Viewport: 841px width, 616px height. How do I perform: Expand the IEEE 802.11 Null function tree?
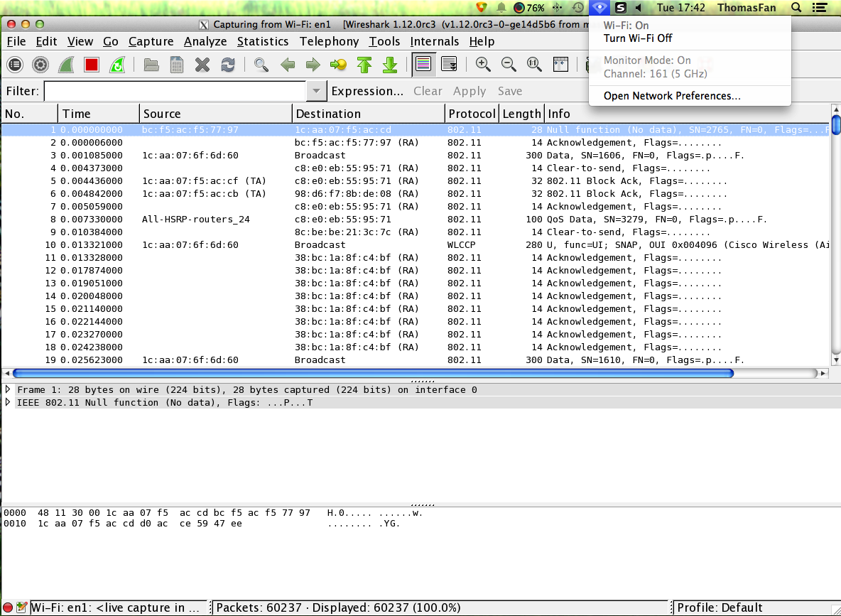tap(8, 402)
